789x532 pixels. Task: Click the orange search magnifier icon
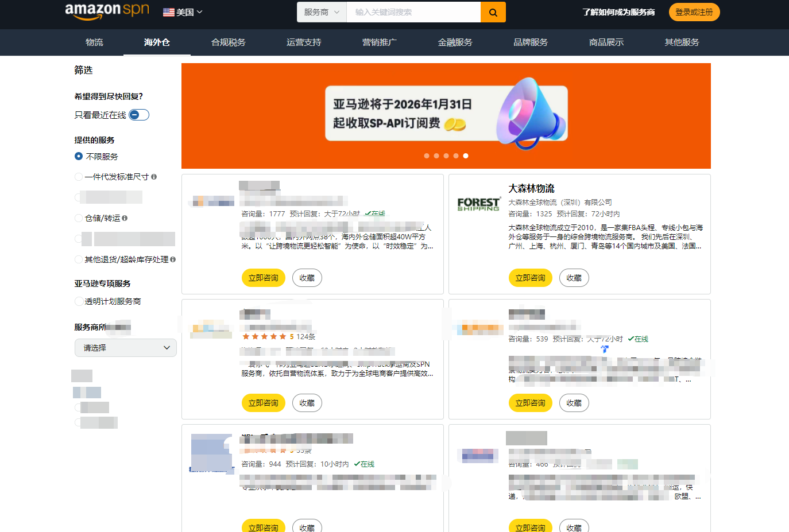[493, 12]
